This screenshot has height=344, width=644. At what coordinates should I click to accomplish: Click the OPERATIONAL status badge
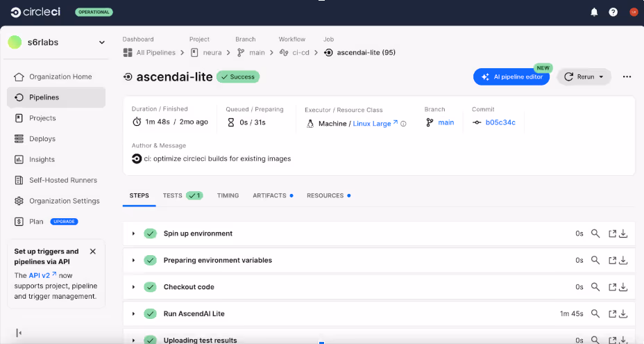pos(94,12)
